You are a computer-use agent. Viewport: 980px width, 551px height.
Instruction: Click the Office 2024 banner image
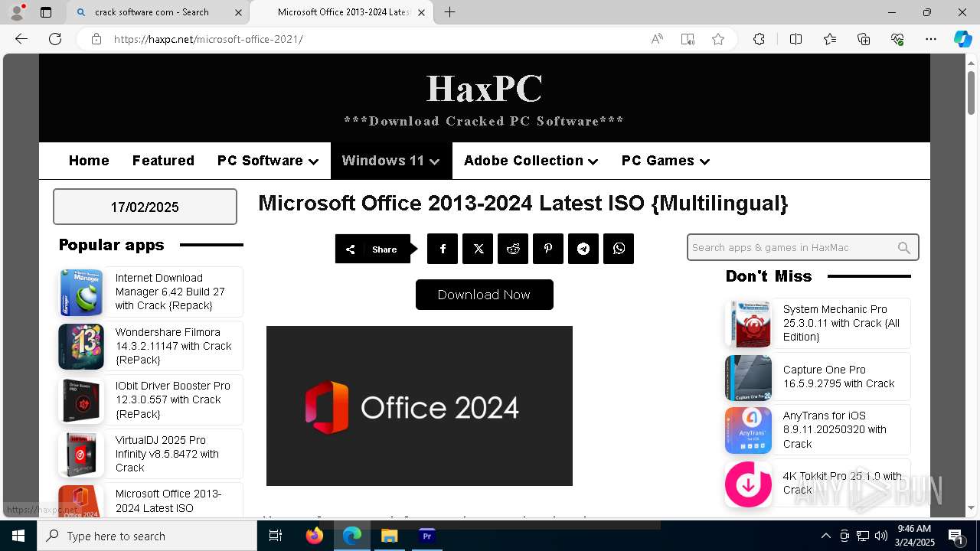pyautogui.click(x=420, y=406)
